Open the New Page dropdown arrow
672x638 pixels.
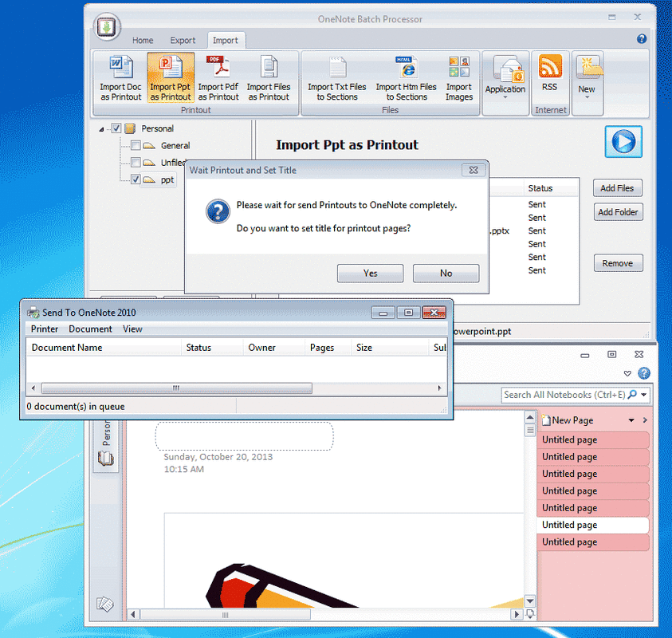631,420
